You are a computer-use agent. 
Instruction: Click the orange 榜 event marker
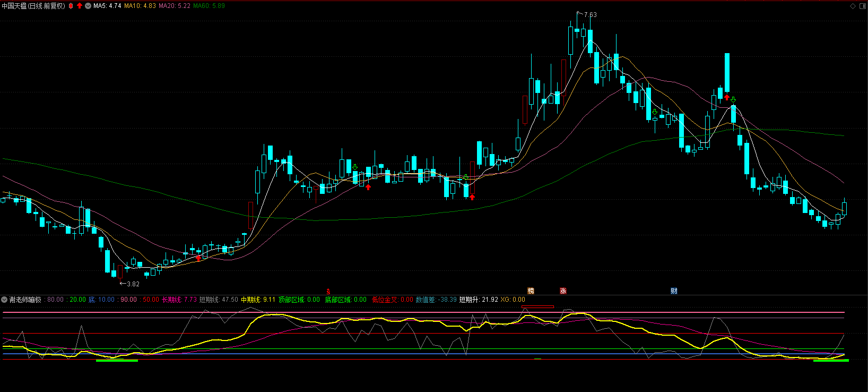(x=531, y=291)
